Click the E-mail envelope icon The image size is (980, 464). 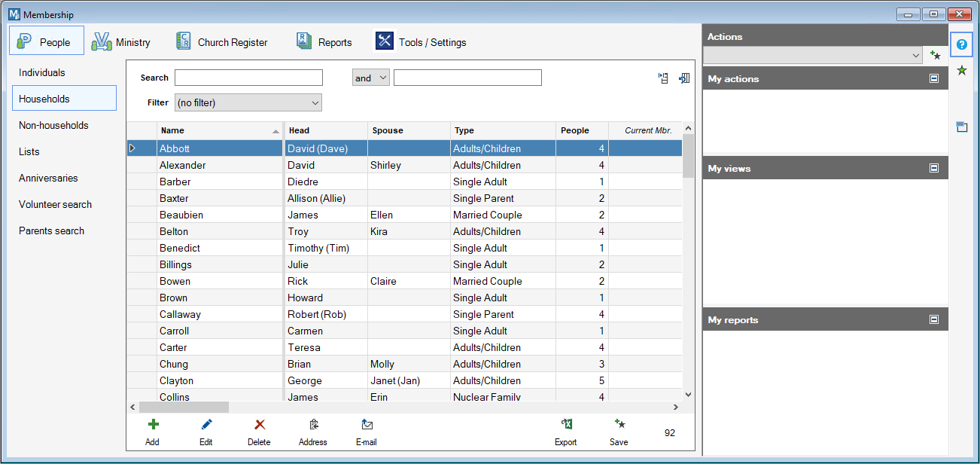367,425
